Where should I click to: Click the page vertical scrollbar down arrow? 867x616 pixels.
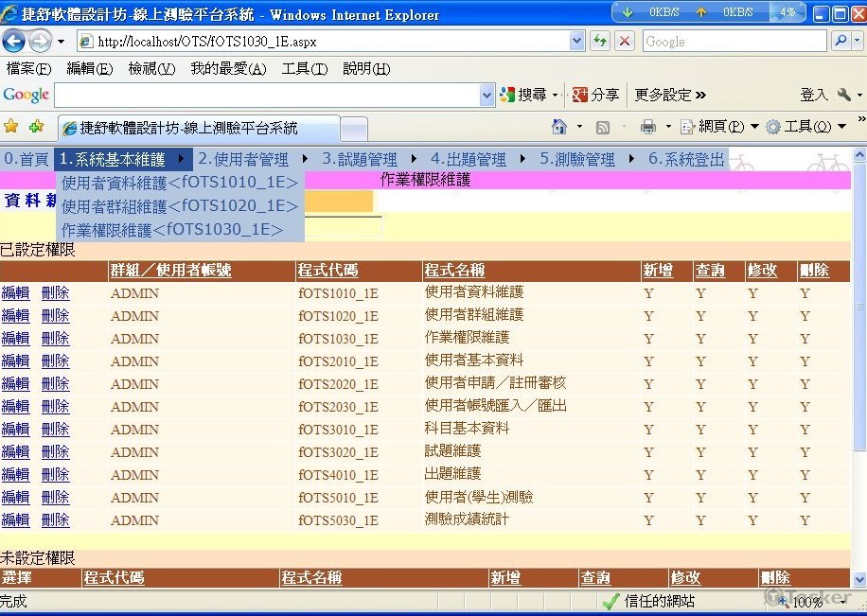click(859, 579)
